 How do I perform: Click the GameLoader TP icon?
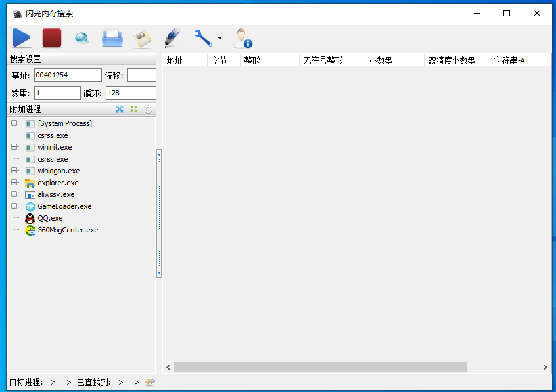tap(30, 207)
